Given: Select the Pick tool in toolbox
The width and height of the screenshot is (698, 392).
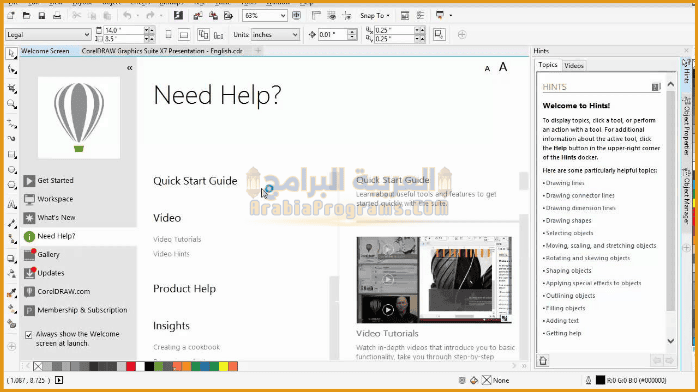Looking at the screenshot, I should tap(12, 53).
